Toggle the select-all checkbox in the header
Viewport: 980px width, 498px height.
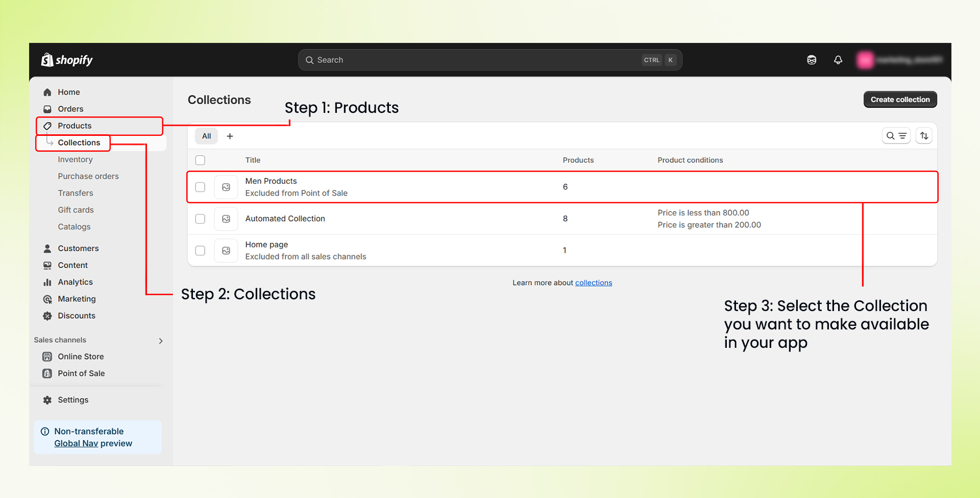[200, 160]
